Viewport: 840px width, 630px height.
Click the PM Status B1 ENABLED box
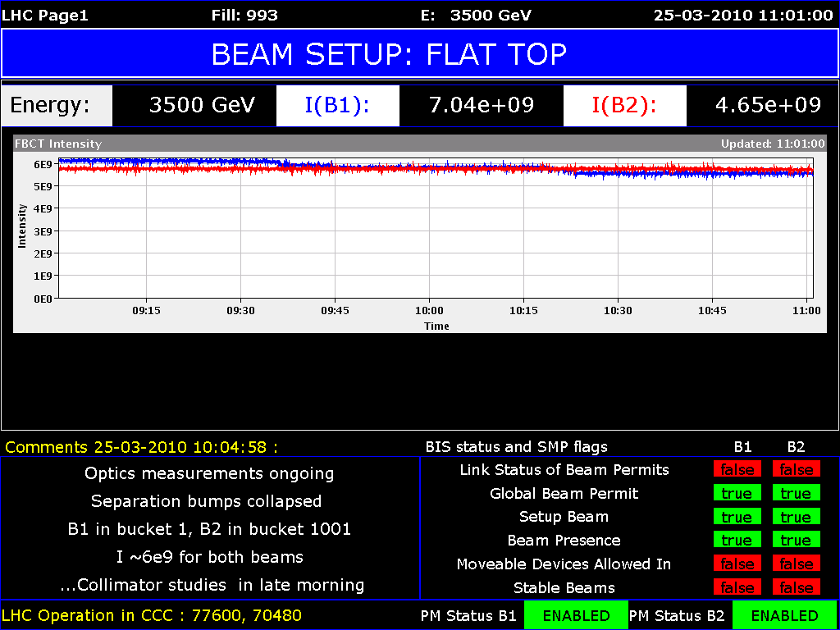576,615
